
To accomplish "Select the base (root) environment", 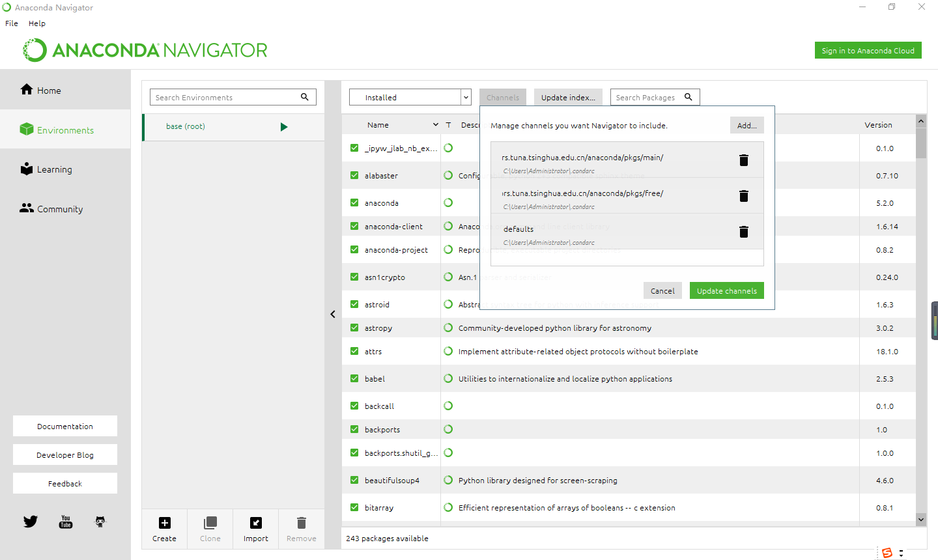I will click(233, 127).
